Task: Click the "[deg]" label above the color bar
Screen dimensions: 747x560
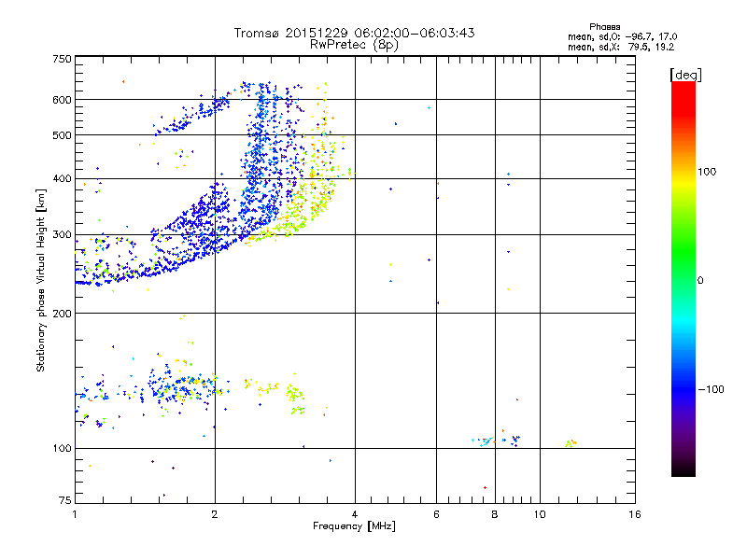Action: point(685,75)
